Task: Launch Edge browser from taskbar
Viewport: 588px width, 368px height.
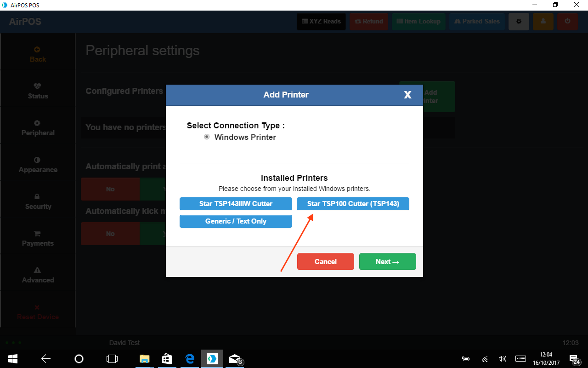Action: pos(190,359)
